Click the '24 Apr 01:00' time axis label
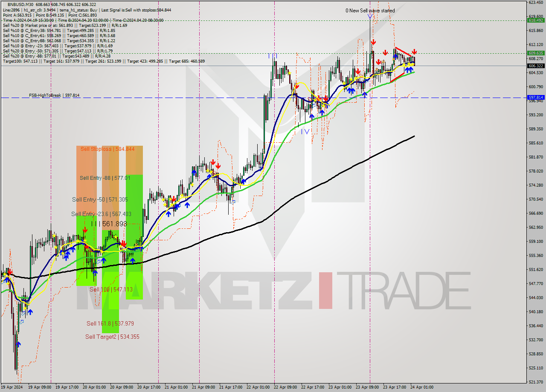Image resolution: width=546 pixels, height=392 pixels. pyautogui.click(x=421, y=388)
